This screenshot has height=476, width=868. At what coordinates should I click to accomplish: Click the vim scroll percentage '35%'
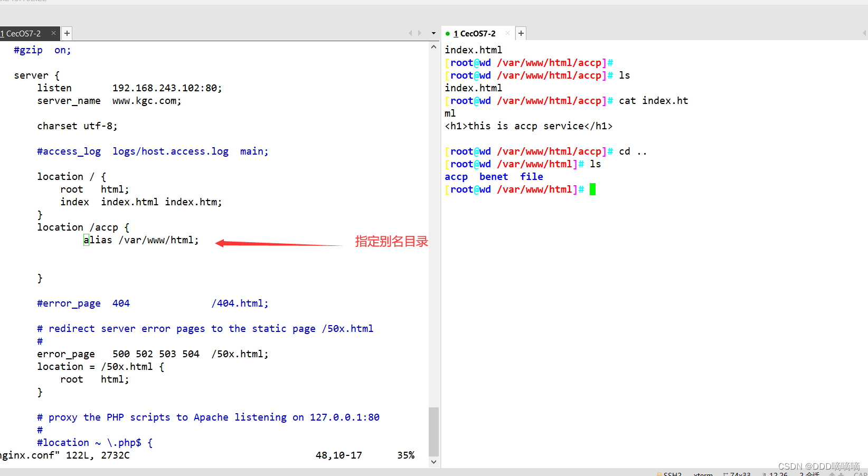tap(406, 455)
